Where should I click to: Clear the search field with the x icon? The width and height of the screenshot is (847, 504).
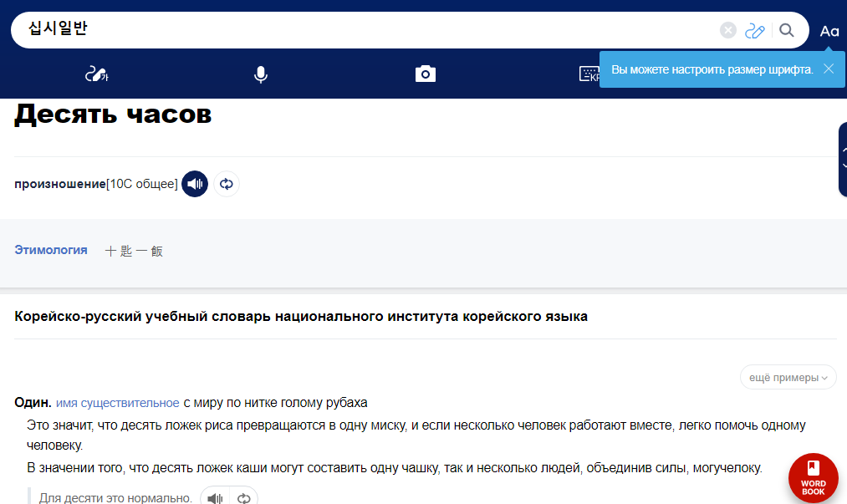pos(727,29)
